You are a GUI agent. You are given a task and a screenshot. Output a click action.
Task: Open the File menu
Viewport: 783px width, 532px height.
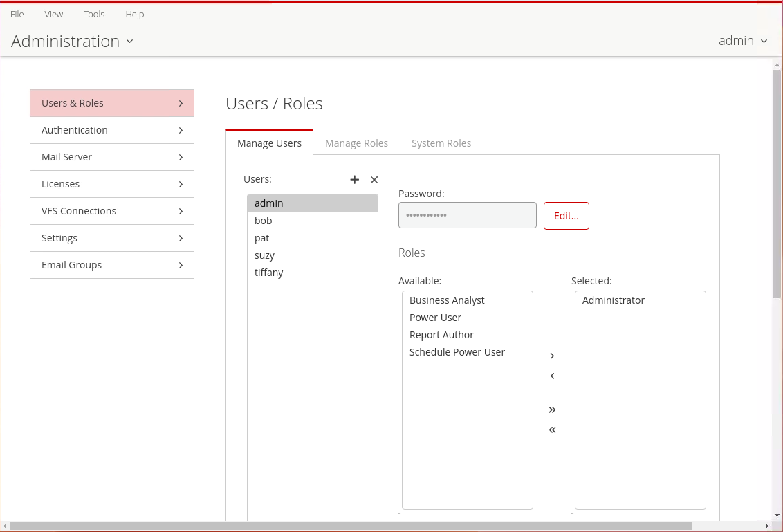17,14
